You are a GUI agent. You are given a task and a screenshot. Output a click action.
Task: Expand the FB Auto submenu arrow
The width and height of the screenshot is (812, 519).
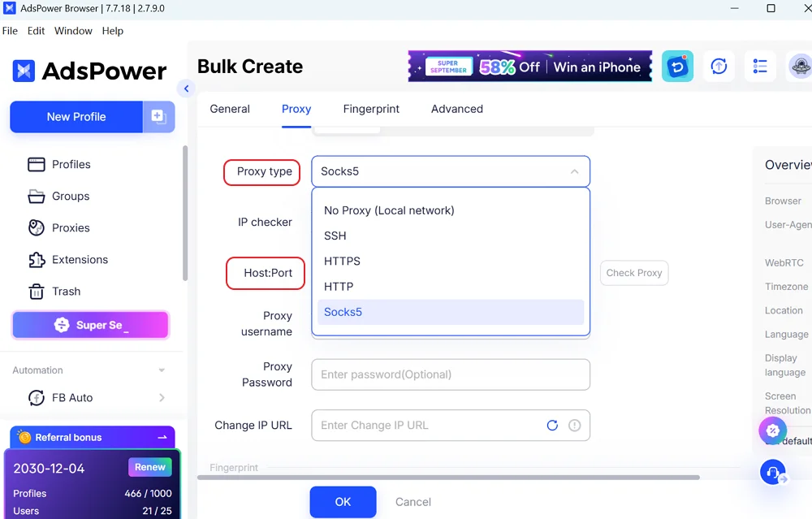click(x=162, y=398)
